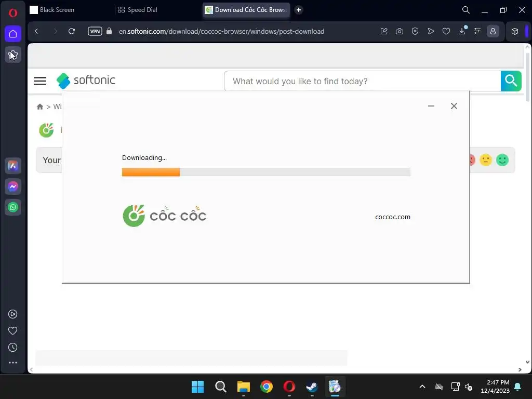Click the coccoc.com text in installer
Viewport: 532px width, 399px height.
pos(393,217)
